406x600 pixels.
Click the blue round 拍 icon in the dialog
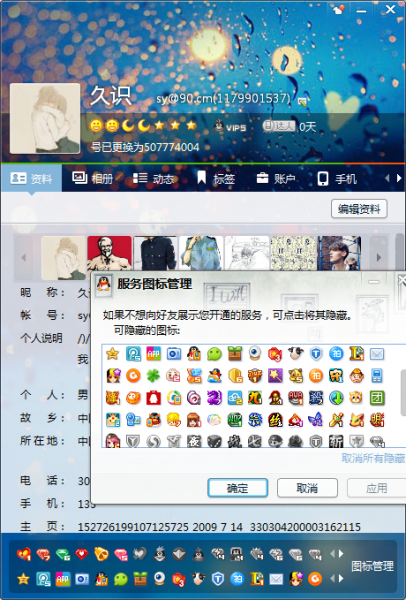pyautogui.click(x=336, y=354)
